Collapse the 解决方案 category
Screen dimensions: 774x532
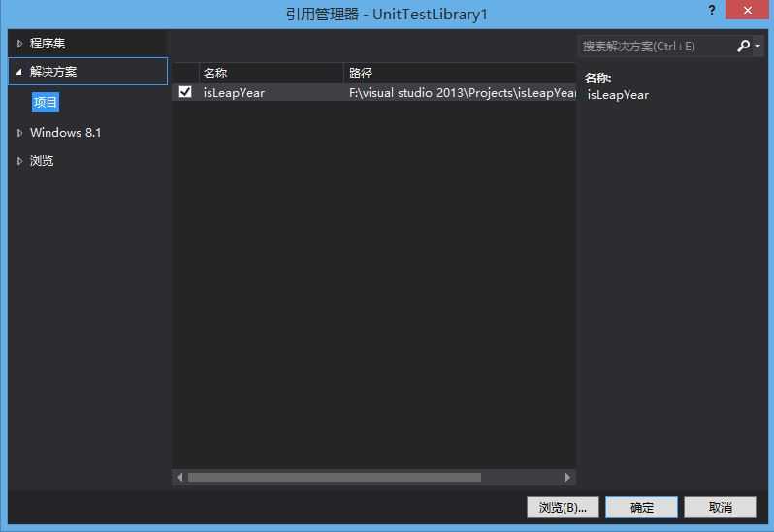18,72
